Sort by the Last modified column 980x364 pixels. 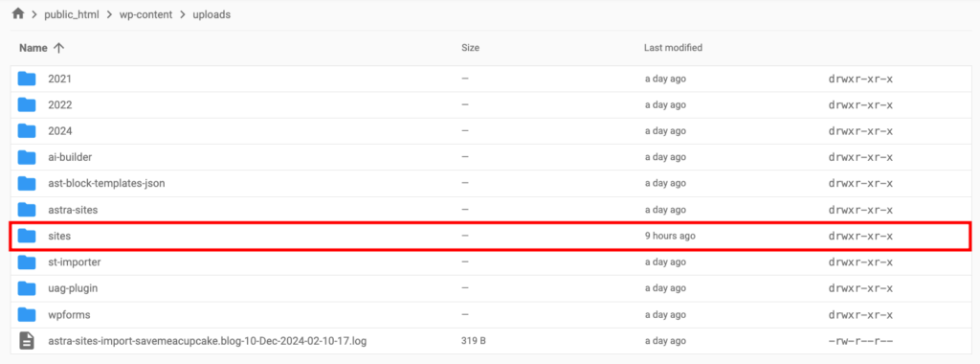pos(673,48)
